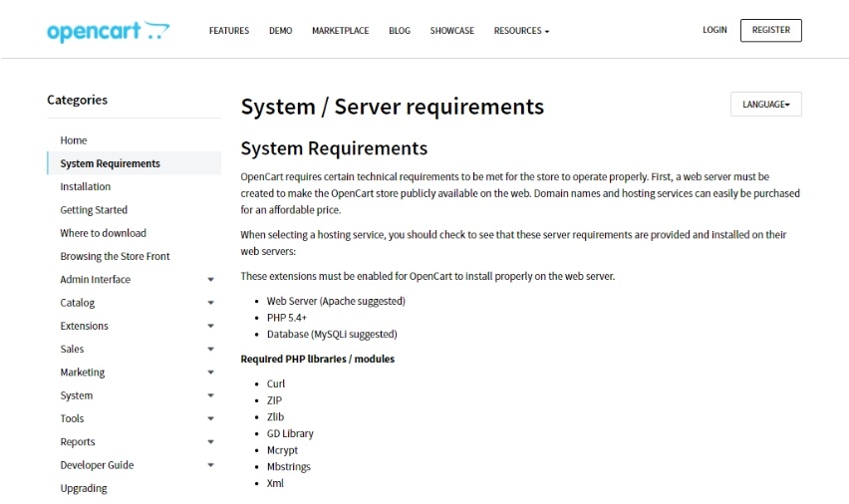849x504 pixels.
Task: Click the 'Zlib' list item
Action: point(276,416)
